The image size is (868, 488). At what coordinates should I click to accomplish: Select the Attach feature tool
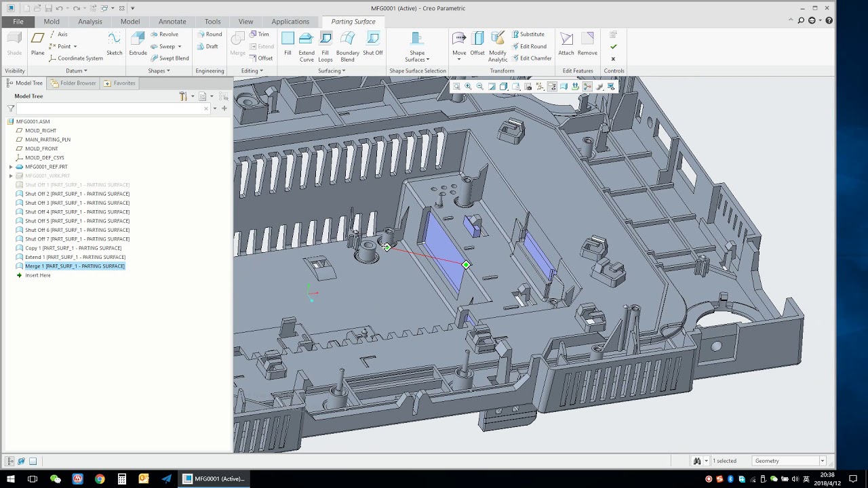point(566,43)
